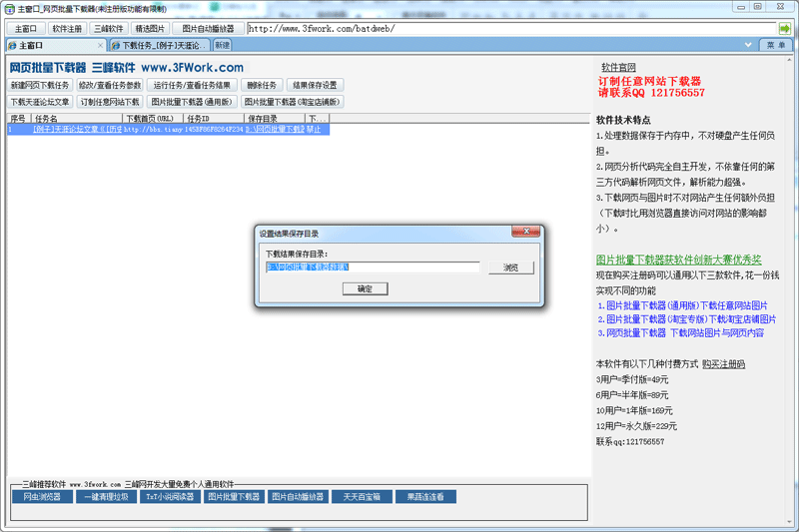Open 三峰软件 from the toolbar
This screenshot has width=799, height=532.
pyautogui.click(x=109, y=29)
